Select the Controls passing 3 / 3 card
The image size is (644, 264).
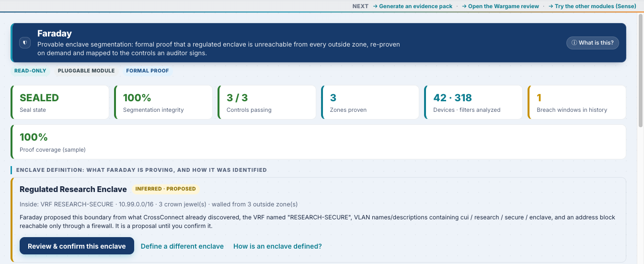point(267,102)
